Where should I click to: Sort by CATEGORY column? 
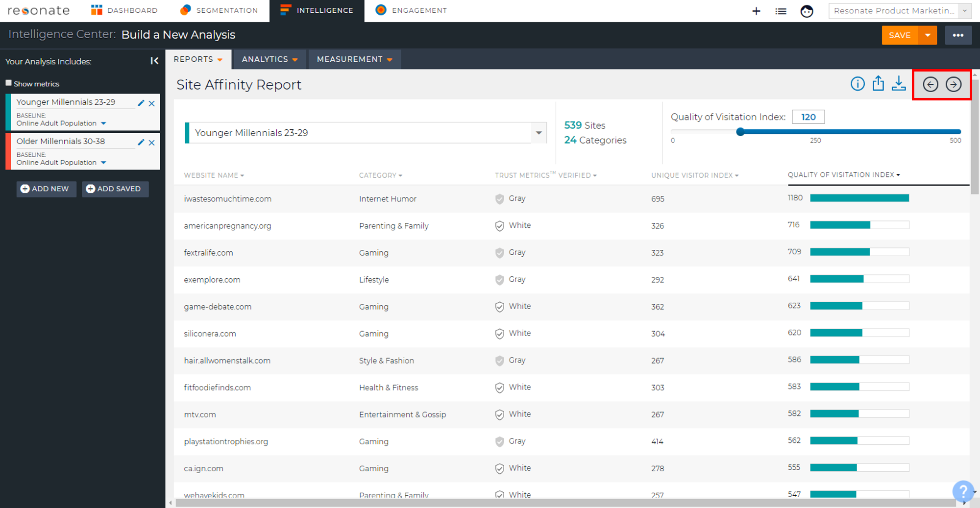click(380, 175)
